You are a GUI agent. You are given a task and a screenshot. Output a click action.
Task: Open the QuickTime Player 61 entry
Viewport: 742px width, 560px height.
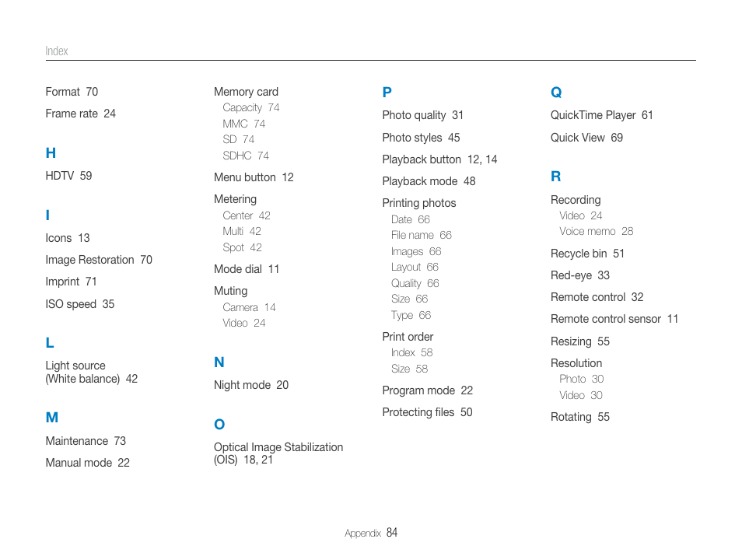click(601, 115)
